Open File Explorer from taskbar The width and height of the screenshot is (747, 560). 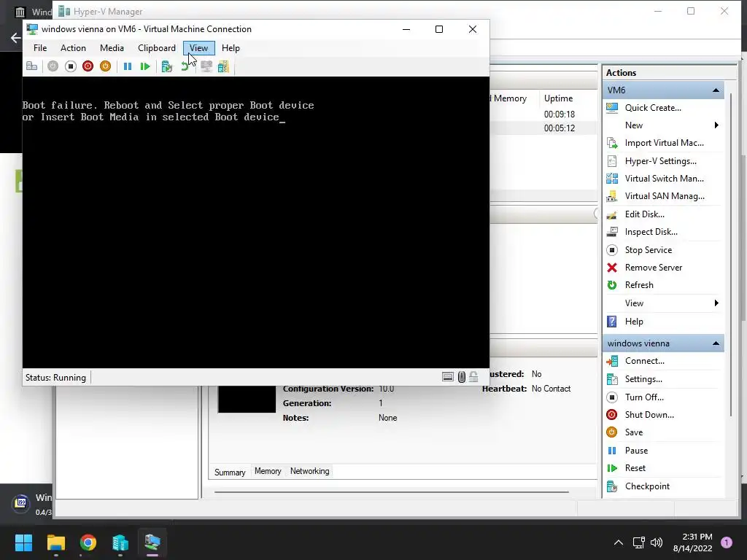(55, 542)
